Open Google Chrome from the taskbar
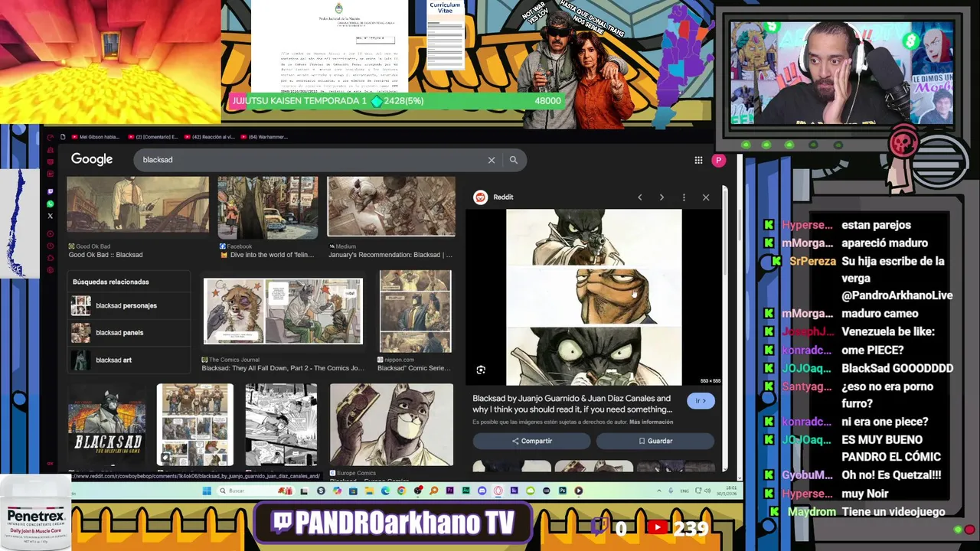The width and height of the screenshot is (980, 551). pos(401,491)
